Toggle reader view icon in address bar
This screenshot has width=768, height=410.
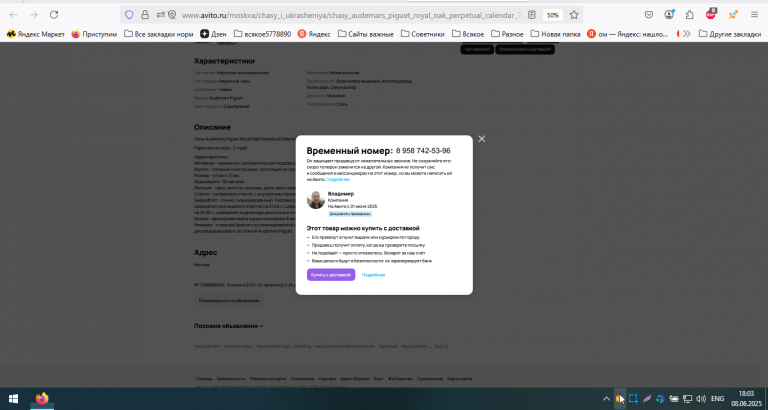pos(532,15)
